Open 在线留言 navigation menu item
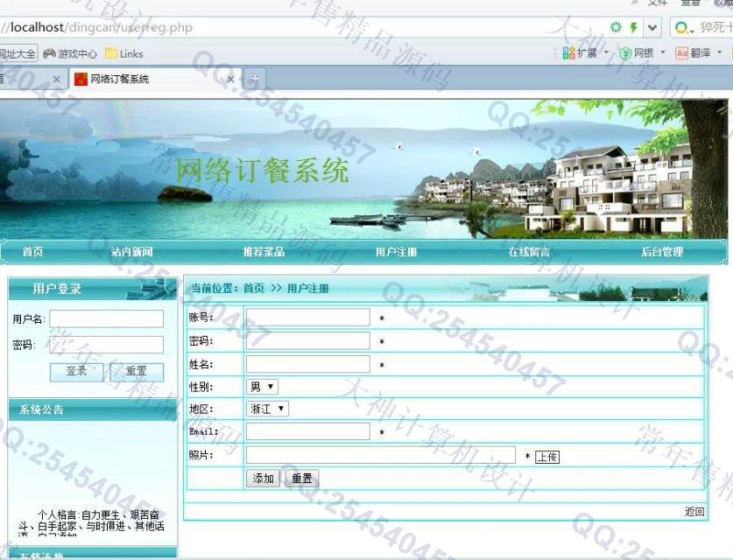 pyautogui.click(x=529, y=252)
